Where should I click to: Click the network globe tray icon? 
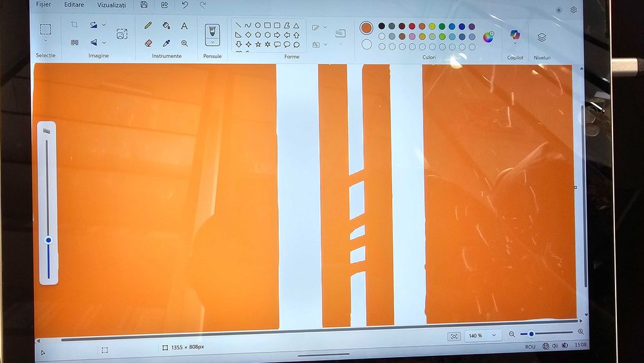[x=546, y=346]
